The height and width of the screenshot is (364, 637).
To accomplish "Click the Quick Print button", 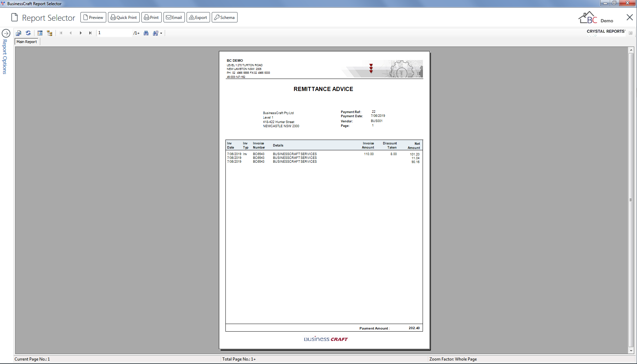I will pyautogui.click(x=124, y=17).
